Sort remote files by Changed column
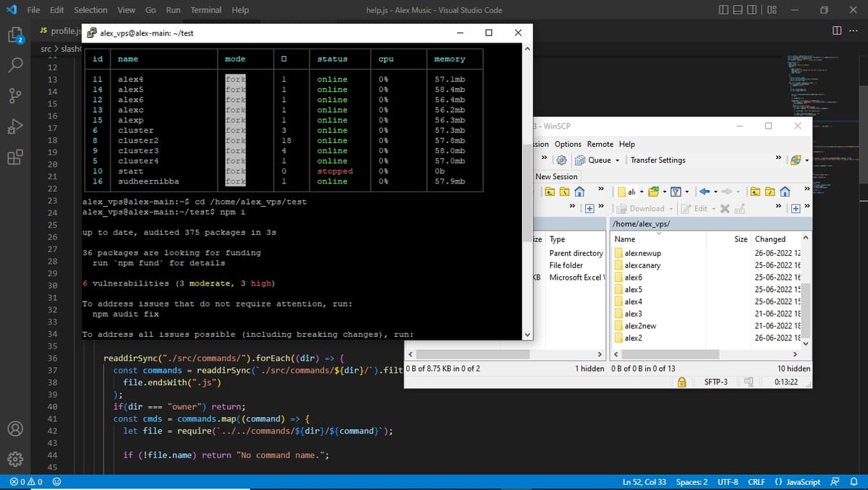The image size is (868, 490). coord(776,239)
